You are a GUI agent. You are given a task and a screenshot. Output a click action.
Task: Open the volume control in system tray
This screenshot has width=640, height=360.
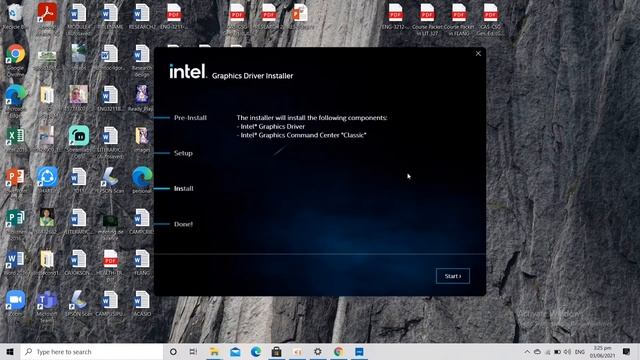567,352
